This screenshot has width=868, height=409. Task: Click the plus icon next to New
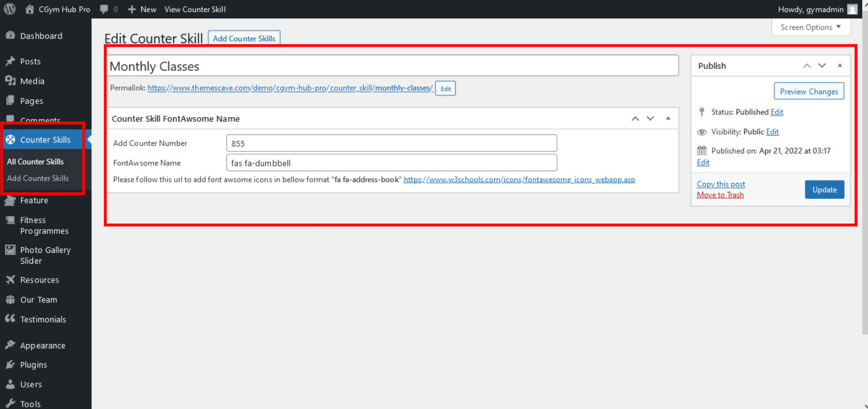pos(132,10)
